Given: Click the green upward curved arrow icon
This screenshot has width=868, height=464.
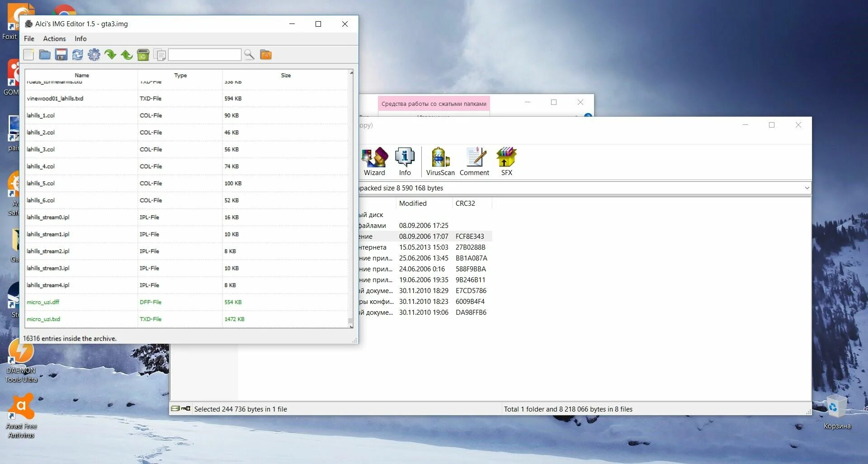Looking at the screenshot, I should (127, 55).
